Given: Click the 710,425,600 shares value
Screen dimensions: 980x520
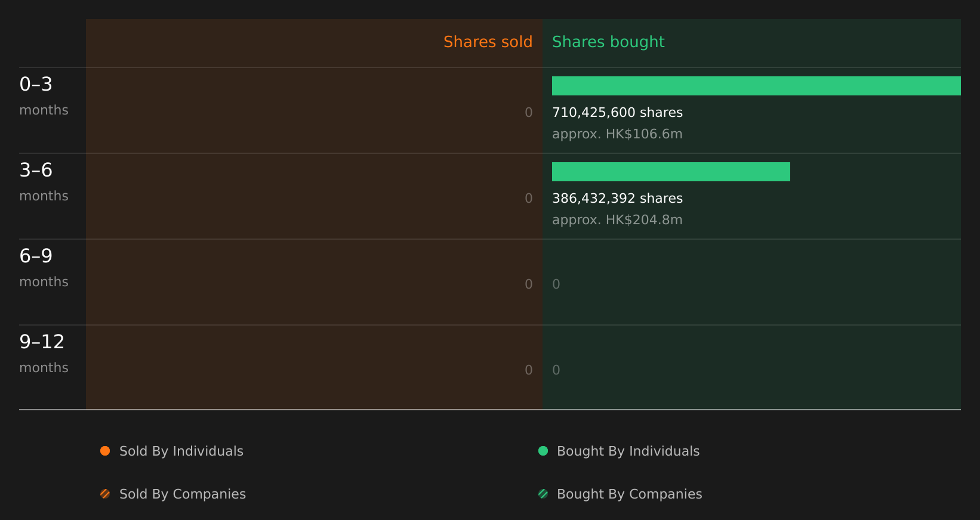Looking at the screenshot, I should (617, 113).
